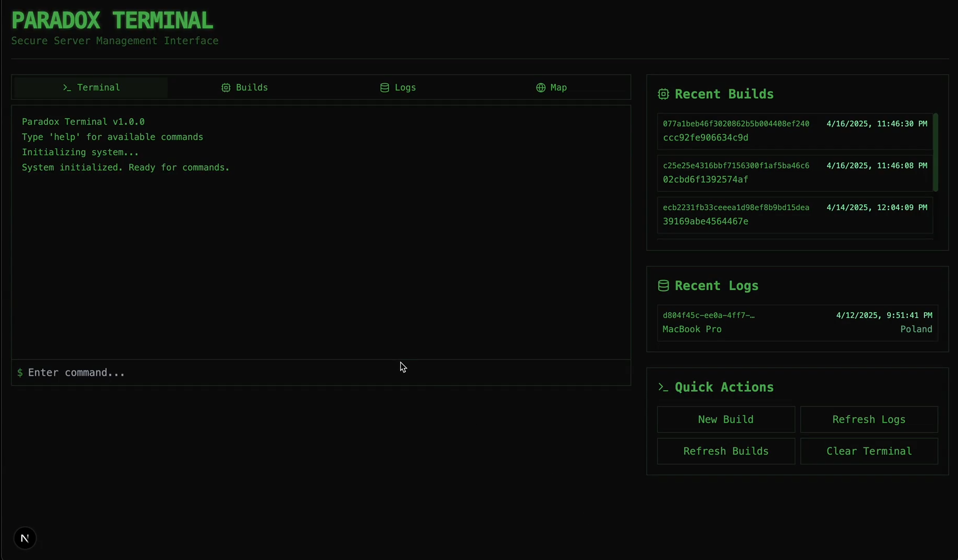Click the chip icon on Builds tab

pos(226,88)
